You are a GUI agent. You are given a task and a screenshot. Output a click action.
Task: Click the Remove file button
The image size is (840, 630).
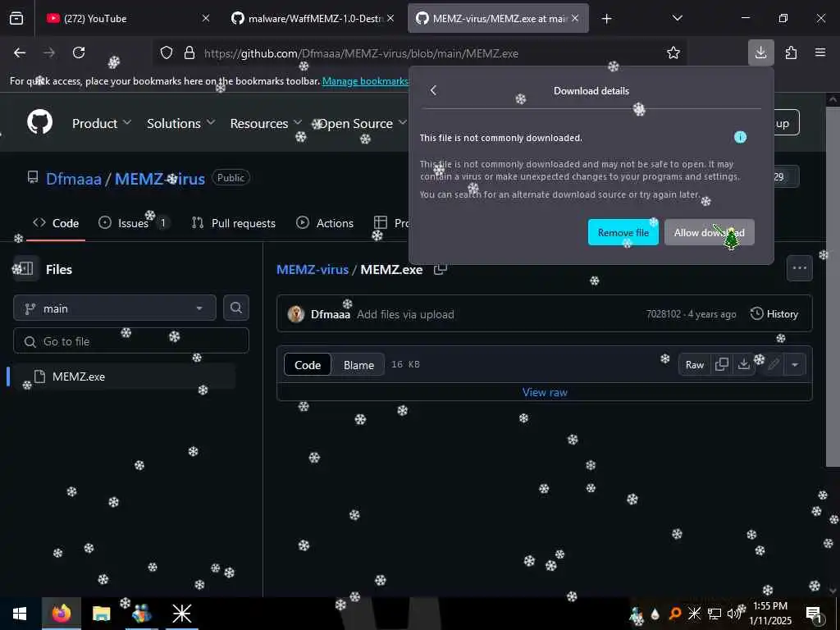click(x=623, y=232)
